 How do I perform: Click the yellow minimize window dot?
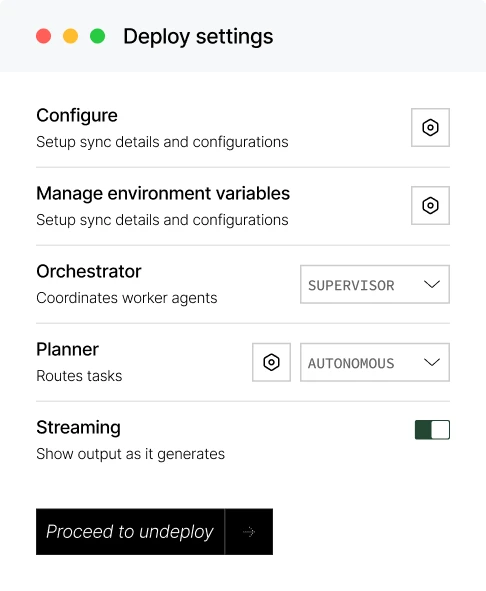(71, 36)
